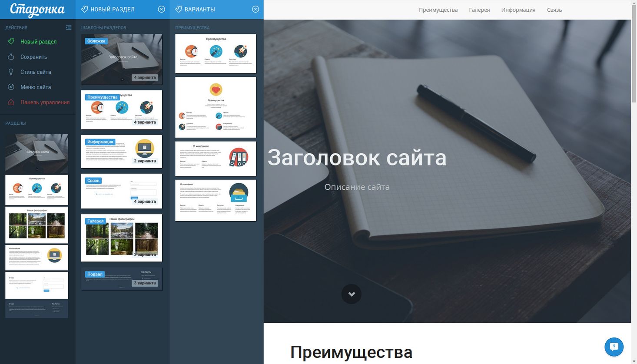Select Сохранить in actions list
The height and width of the screenshot is (364, 637).
pyautogui.click(x=33, y=57)
